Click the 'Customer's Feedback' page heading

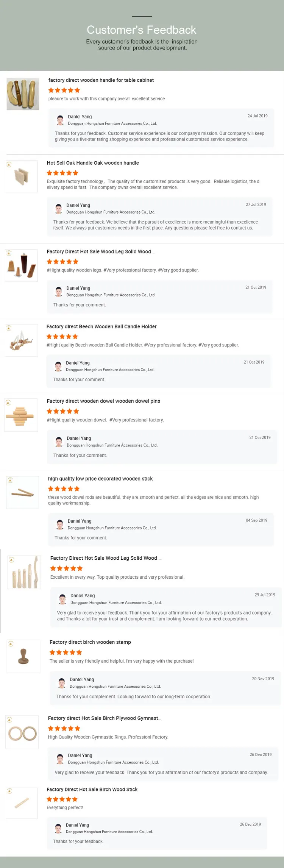tap(142, 30)
